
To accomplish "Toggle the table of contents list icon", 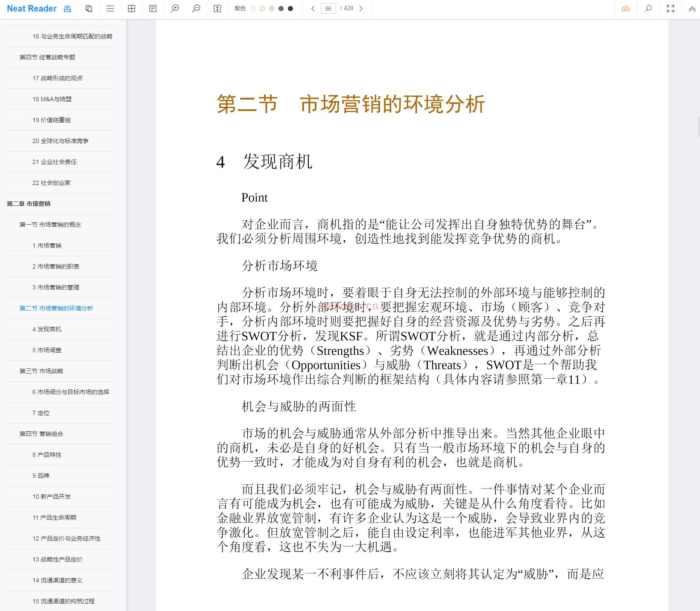I will pyautogui.click(x=110, y=9).
